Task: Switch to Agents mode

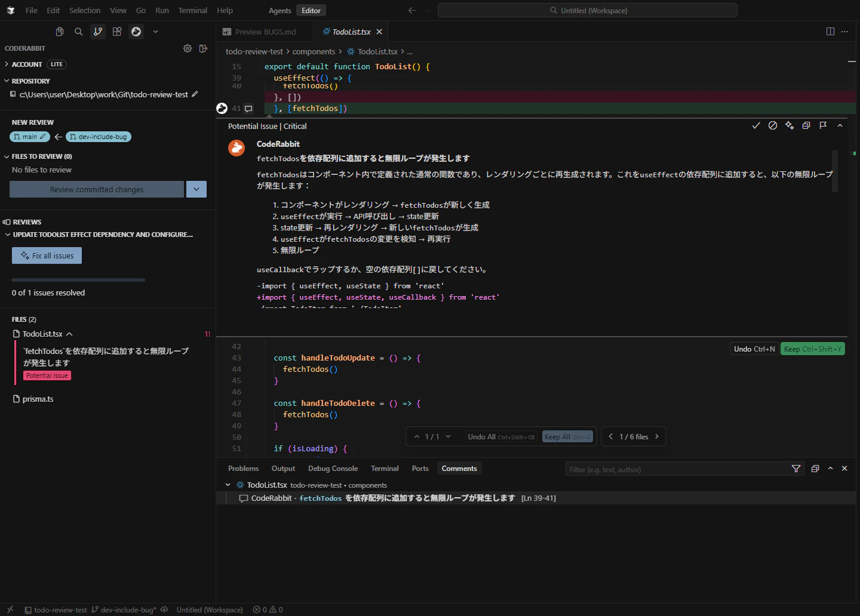Action: coord(279,10)
